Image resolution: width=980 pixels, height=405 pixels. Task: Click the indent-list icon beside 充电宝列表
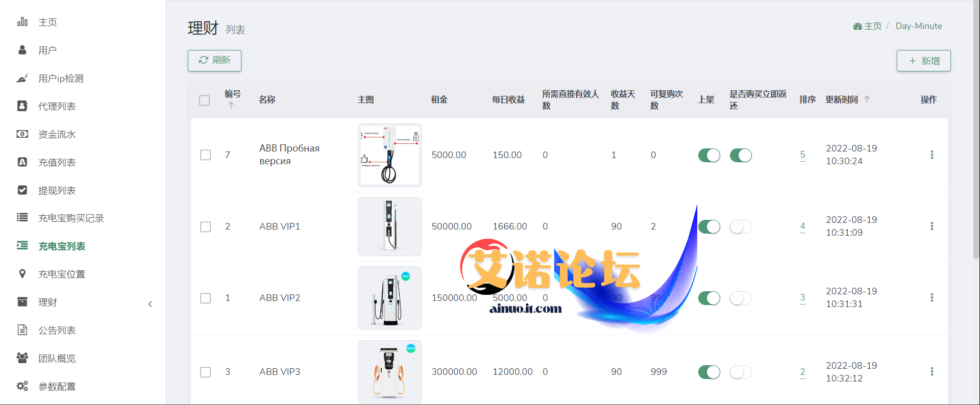point(22,246)
